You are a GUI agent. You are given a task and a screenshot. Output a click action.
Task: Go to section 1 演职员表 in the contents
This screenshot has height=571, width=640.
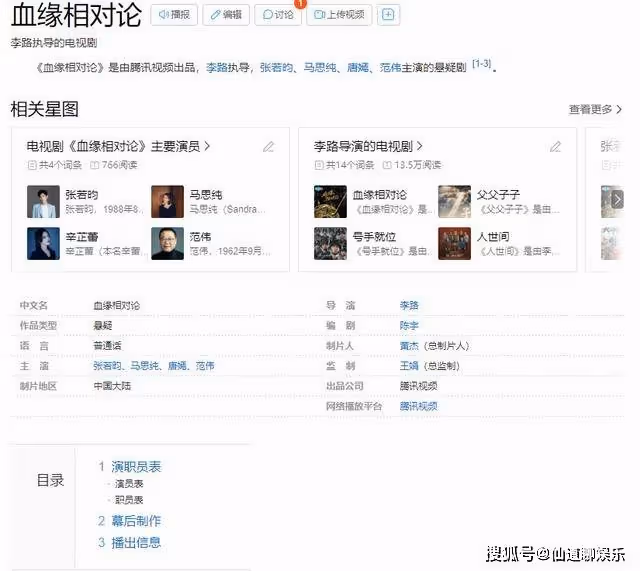(136, 467)
